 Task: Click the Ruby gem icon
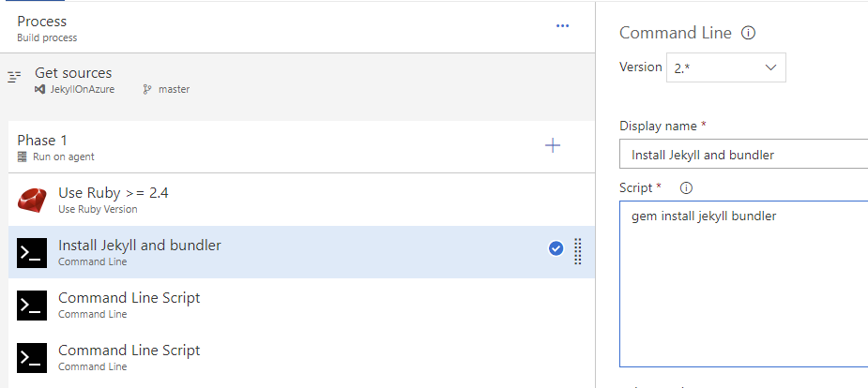click(x=32, y=200)
